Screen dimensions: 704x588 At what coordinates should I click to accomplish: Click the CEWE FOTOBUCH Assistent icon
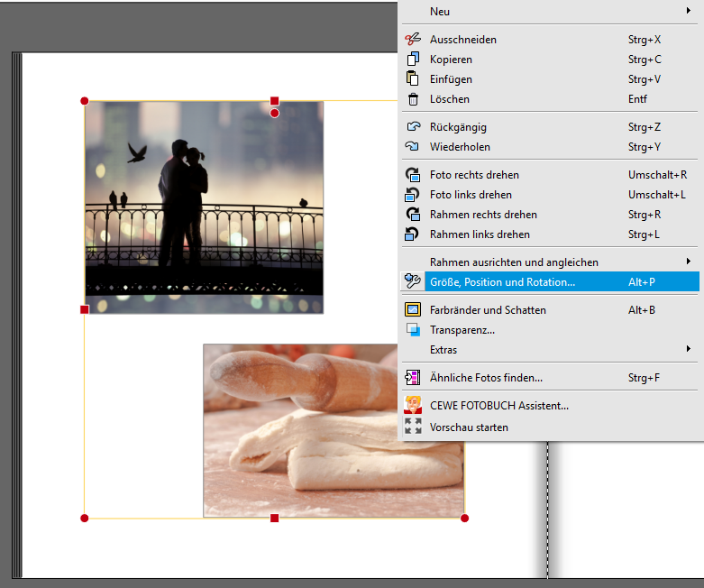tap(413, 405)
